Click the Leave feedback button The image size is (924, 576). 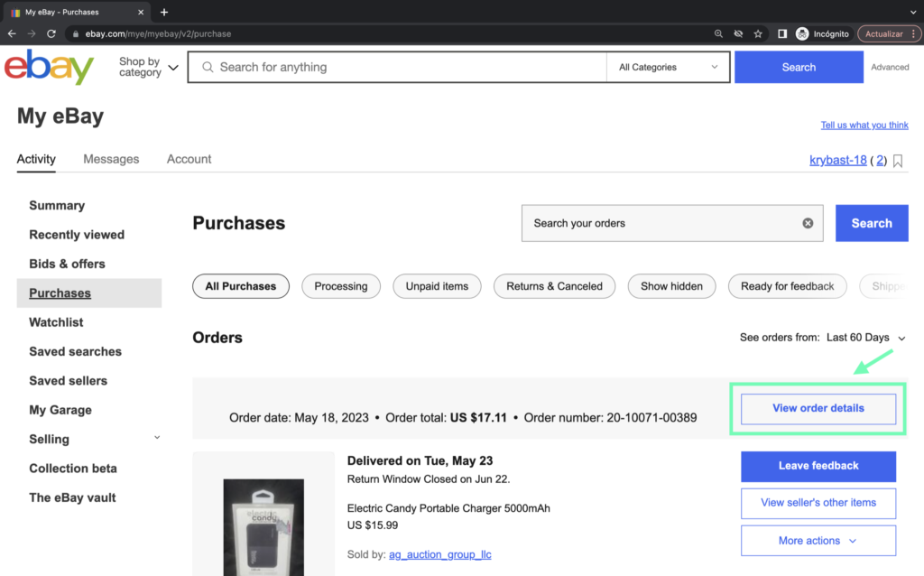coord(818,466)
